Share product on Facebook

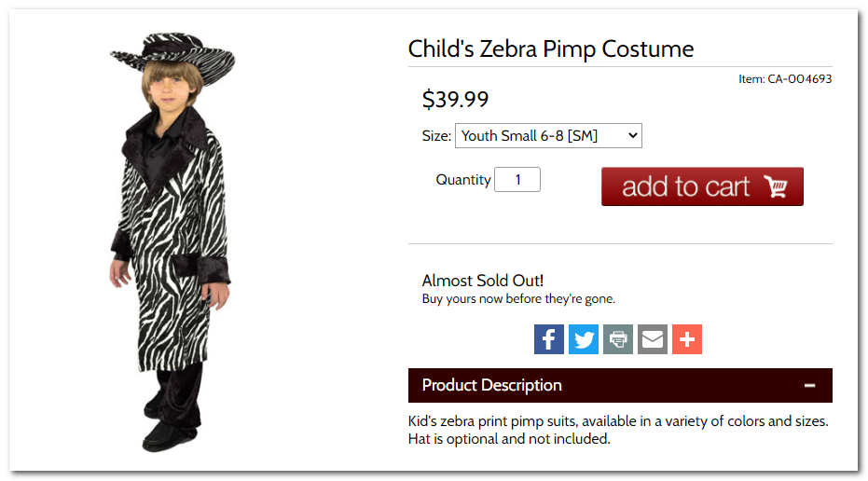point(549,339)
